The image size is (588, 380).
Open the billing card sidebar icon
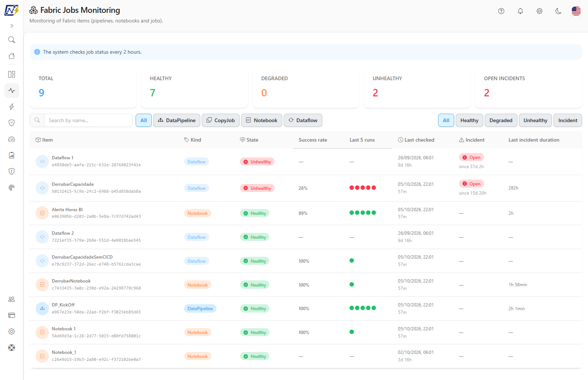coord(12,315)
